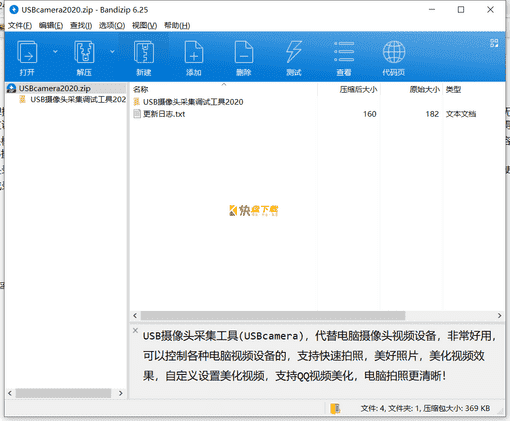Expand the Open (打开) dropdown arrow
The height and width of the screenshot is (421, 510).
pos(55,52)
